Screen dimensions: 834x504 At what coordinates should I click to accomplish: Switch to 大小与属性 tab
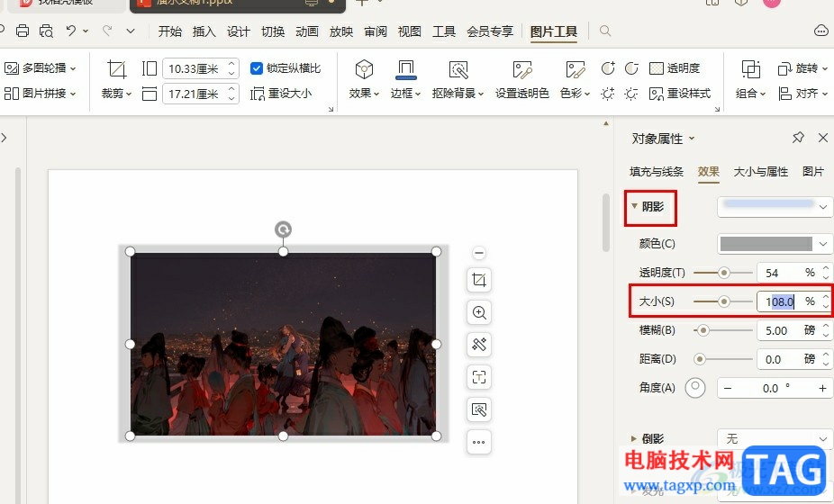pyautogui.click(x=761, y=172)
